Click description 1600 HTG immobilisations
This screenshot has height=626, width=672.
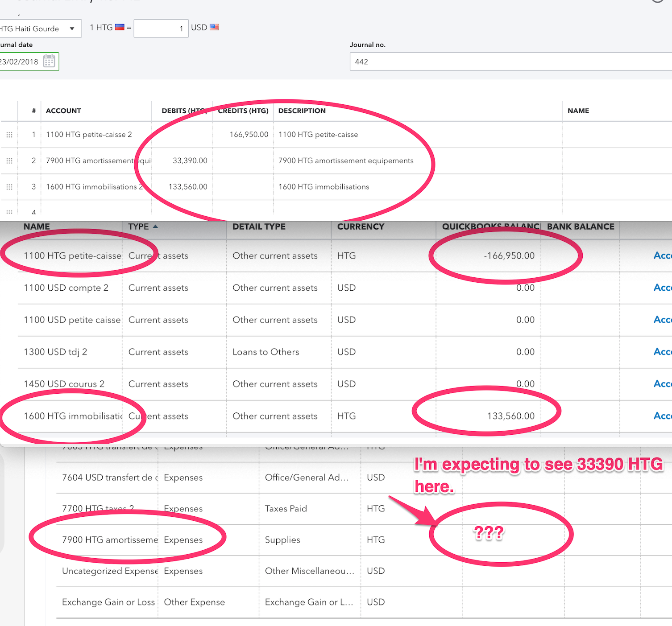[324, 187]
